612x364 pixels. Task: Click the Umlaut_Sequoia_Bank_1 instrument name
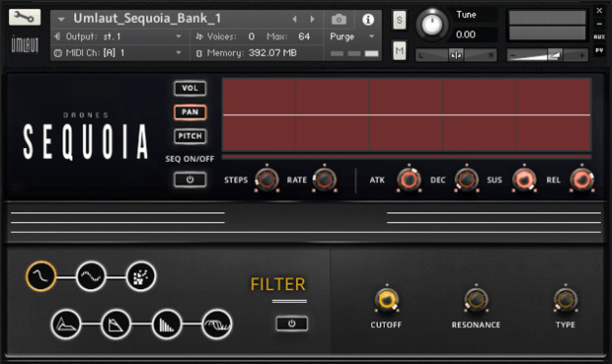(147, 19)
